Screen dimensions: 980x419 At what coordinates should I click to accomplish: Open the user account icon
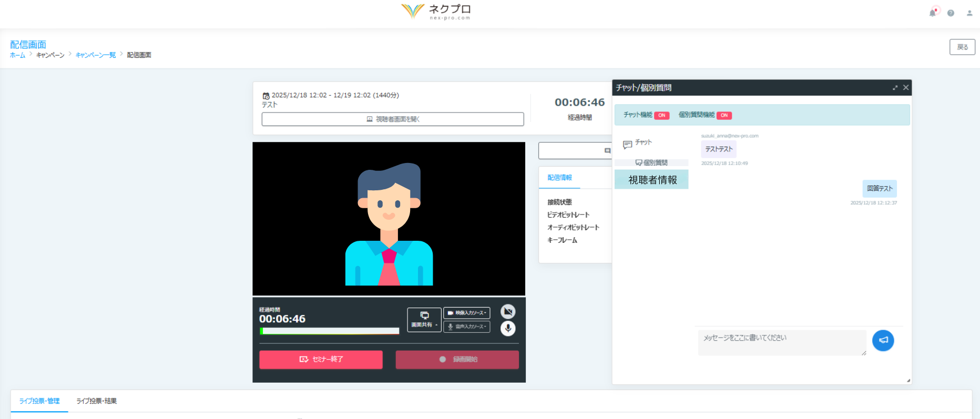969,13
